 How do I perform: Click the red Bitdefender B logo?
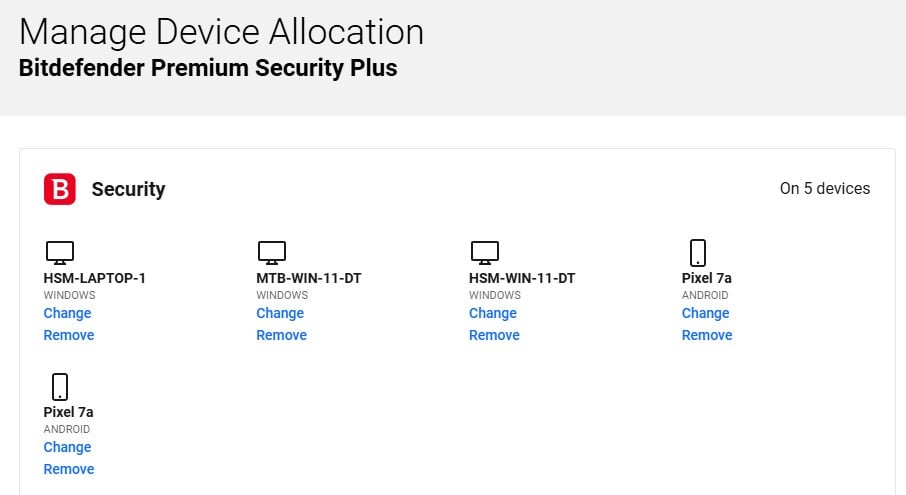[x=60, y=189]
